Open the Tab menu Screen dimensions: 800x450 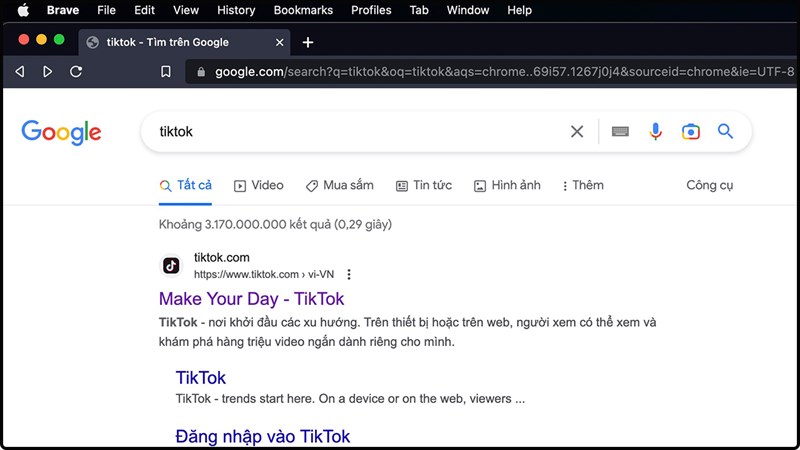(x=419, y=10)
